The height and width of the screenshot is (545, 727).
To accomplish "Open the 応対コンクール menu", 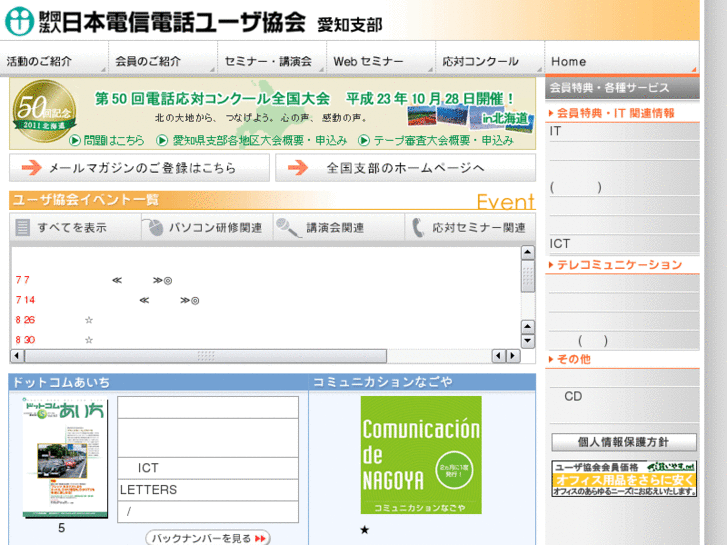I will click(x=490, y=58).
